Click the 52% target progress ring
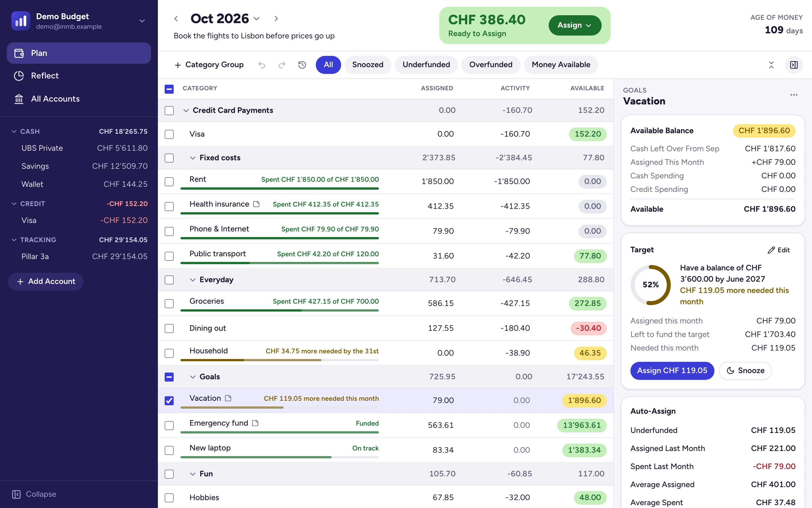This screenshot has height=508, width=812. [651, 285]
